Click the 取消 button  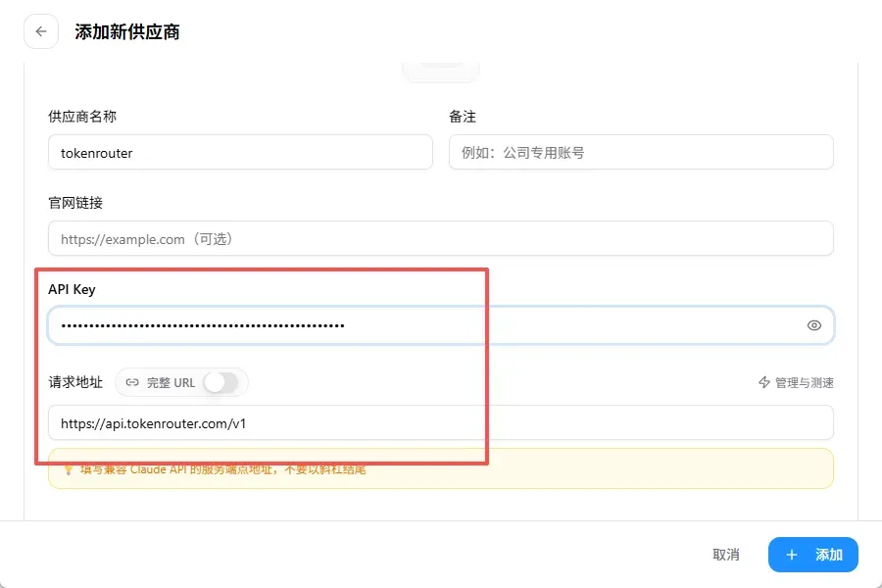pos(725,555)
